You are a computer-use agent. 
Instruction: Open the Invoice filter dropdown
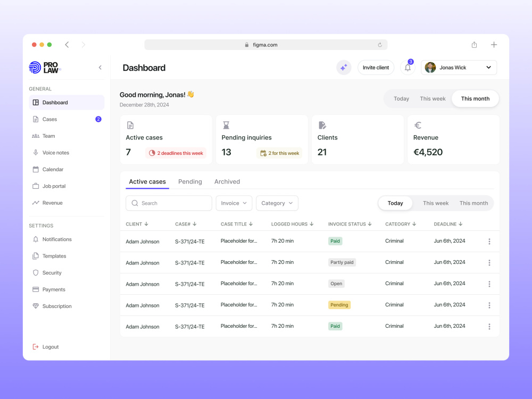pos(234,203)
